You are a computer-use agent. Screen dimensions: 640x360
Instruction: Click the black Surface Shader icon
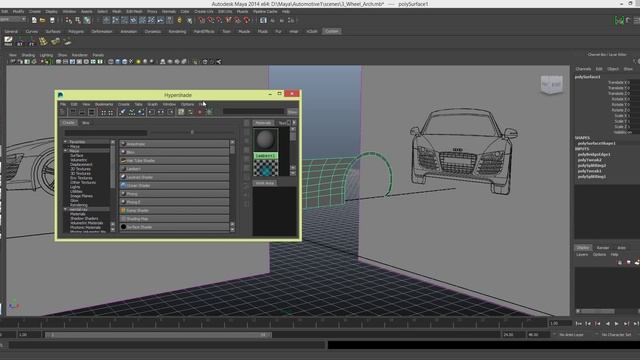123,227
